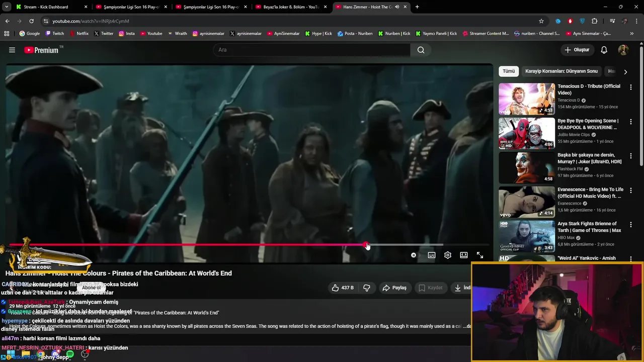The width and height of the screenshot is (644, 362).
Task: Open Bye Bye Bye Deadpool video thumbnail
Action: pyautogui.click(x=527, y=133)
